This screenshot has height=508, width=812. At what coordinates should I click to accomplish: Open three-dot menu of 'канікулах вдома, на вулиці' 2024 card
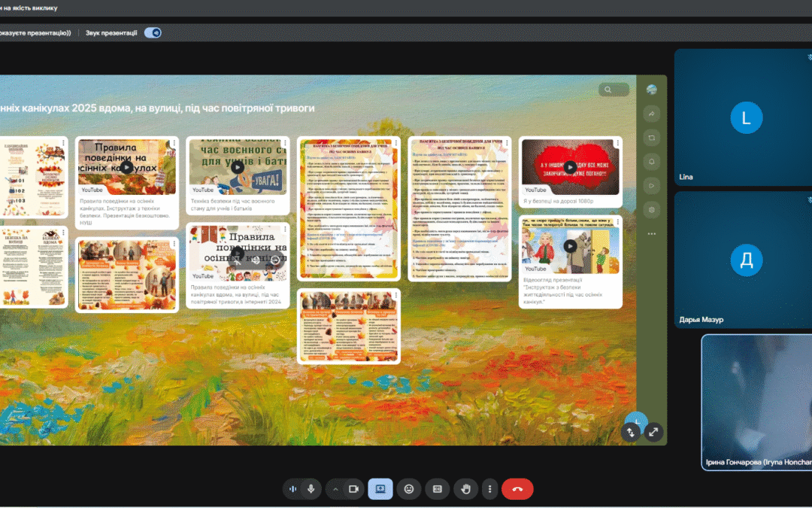tap(286, 229)
